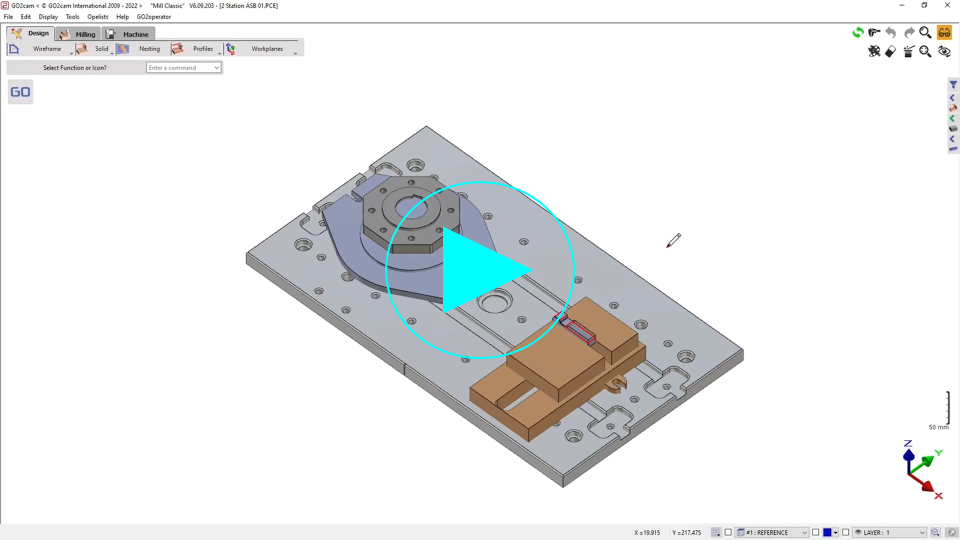Image resolution: width=960 pixels, height=540 pixels.
Task: Toggle the checkbox before LAYER : 1
Action: tap(845, 533)
